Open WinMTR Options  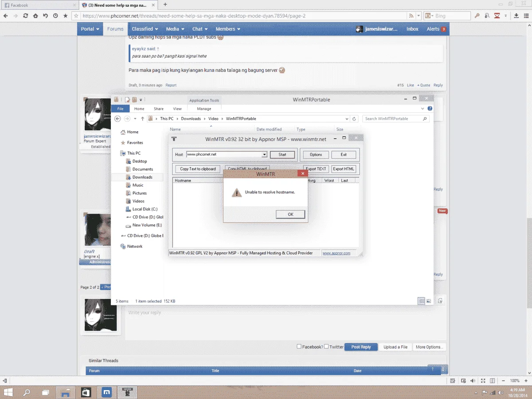pos(316,155)
